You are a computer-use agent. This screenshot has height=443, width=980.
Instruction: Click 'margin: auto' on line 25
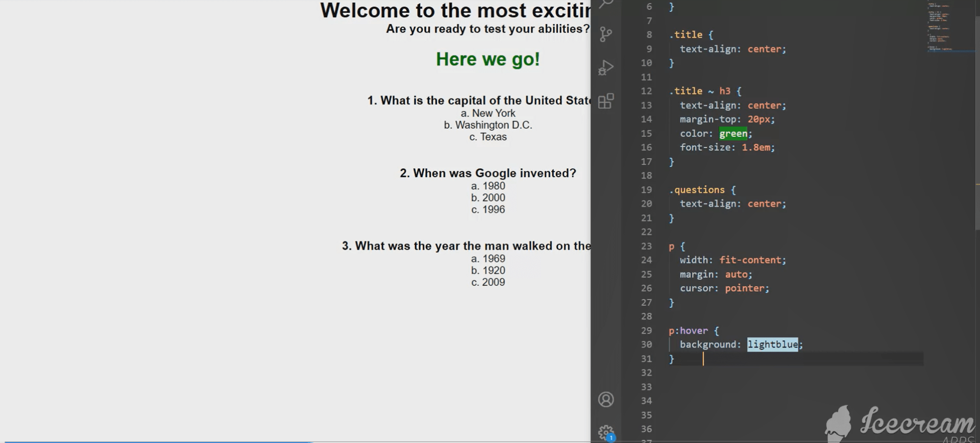click(716, 275)
